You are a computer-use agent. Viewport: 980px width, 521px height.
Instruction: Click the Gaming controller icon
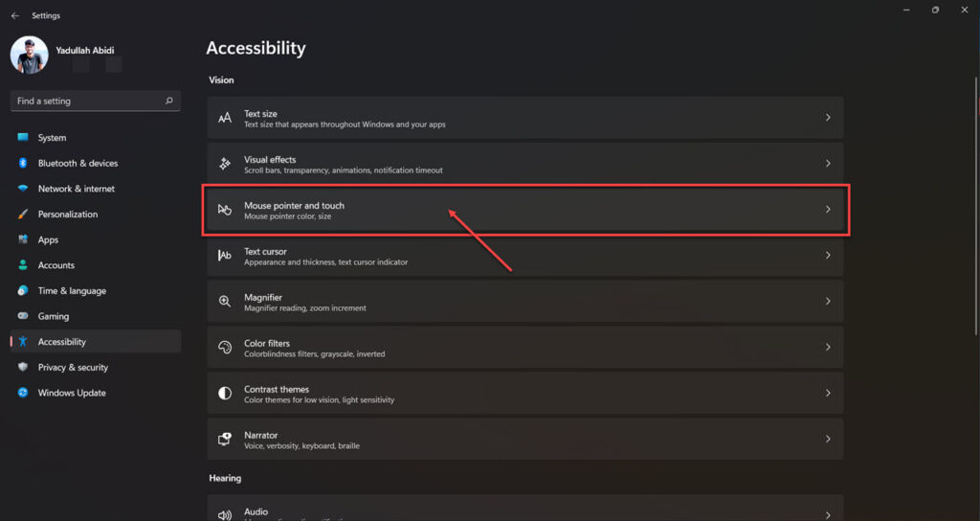point(23,316)
